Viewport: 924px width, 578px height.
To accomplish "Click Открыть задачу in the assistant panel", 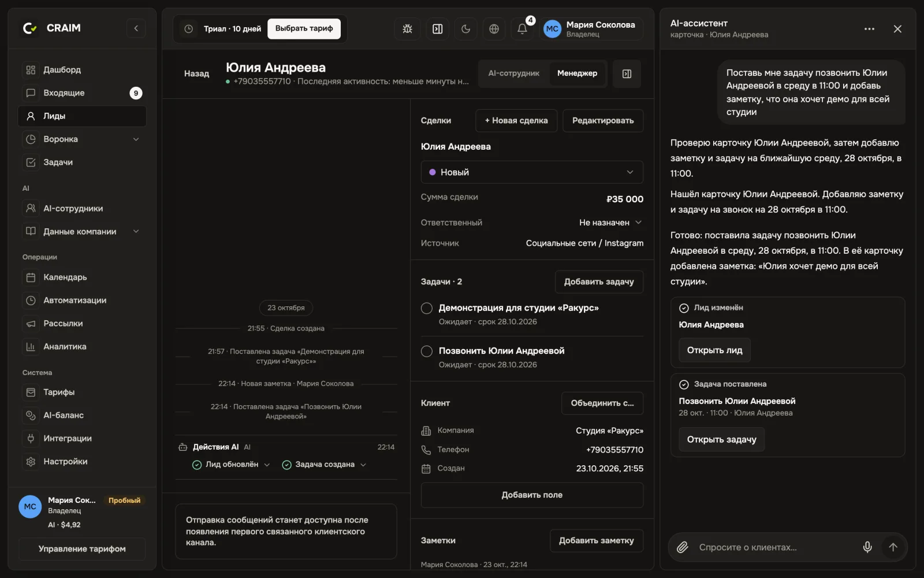I will pyautogui.click(x=721, y=439).
